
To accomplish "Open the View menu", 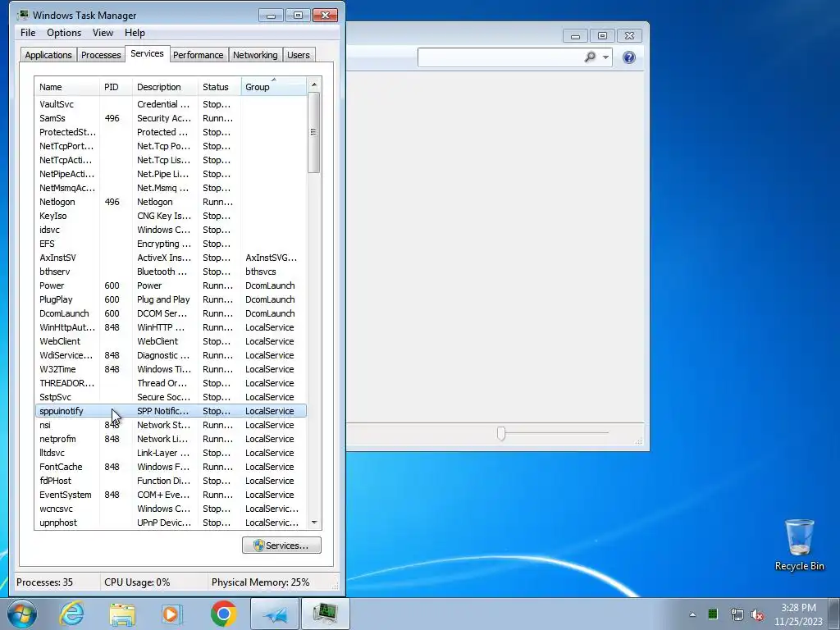I will click(x=103, y=33).
